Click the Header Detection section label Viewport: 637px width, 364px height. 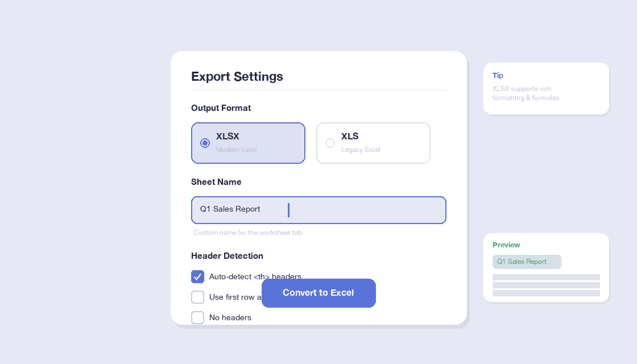coord(227,256)
